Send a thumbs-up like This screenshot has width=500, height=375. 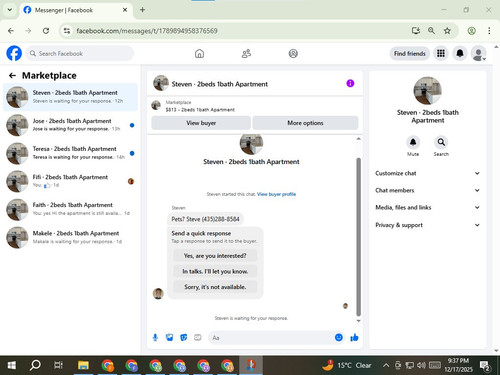coord(354,338)
